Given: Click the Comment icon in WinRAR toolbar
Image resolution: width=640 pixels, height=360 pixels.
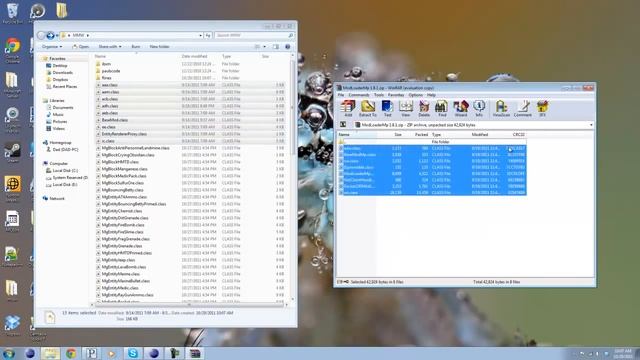Looking at the screenshot, I should coord(522,109).
